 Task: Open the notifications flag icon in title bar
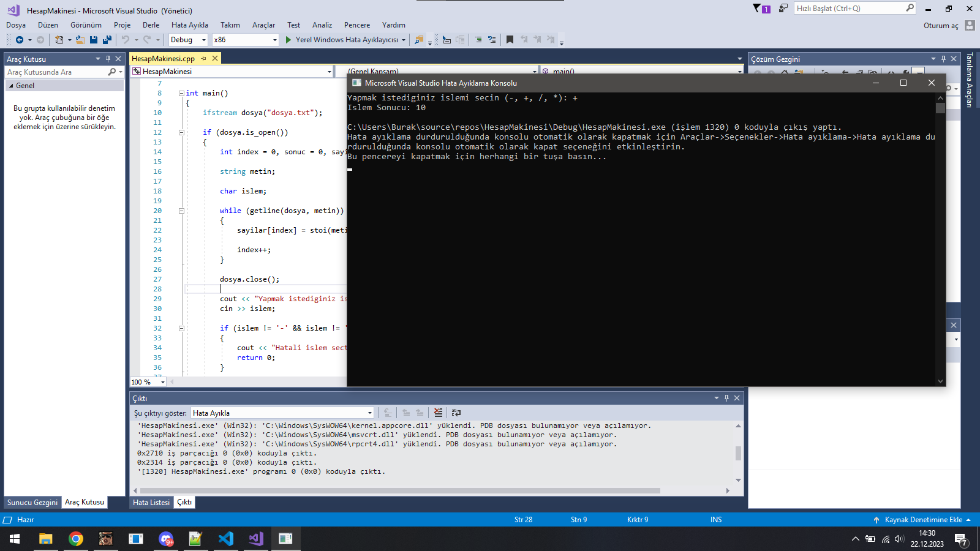click(x=757, y=9)
